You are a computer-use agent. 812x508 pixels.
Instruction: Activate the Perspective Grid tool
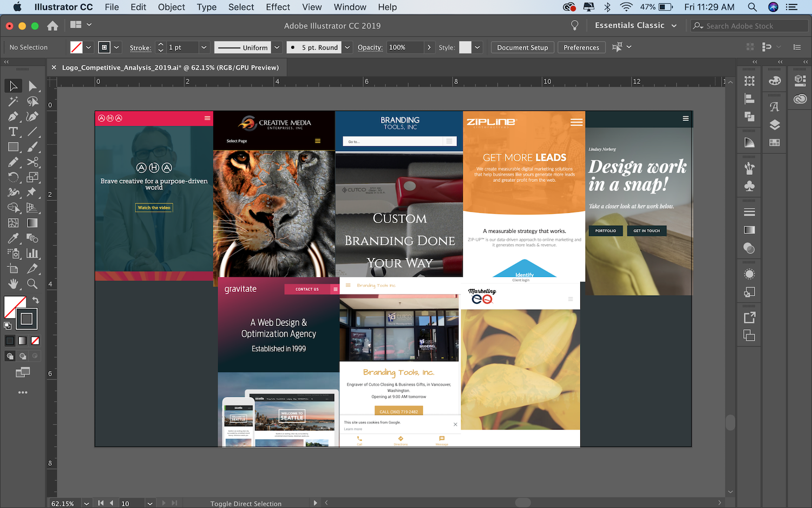coord(32,207)
